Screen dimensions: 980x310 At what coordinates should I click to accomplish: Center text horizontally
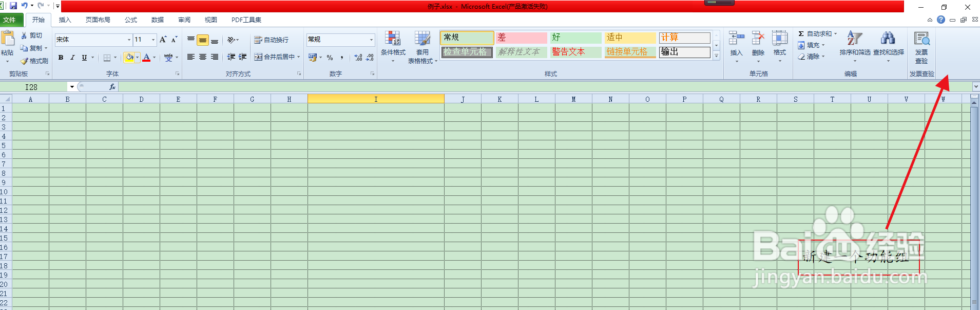pos(203,57)
